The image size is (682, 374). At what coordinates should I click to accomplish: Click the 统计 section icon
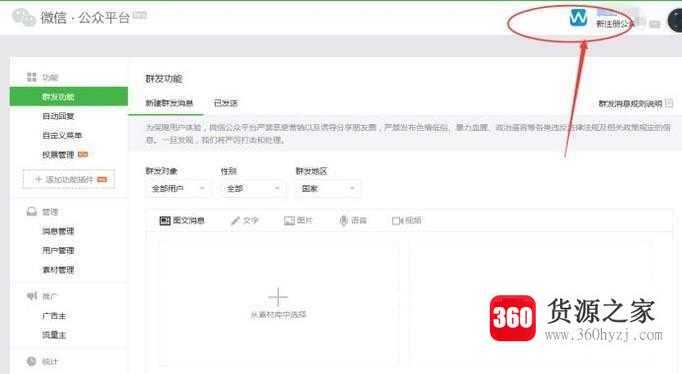(31, 361)
